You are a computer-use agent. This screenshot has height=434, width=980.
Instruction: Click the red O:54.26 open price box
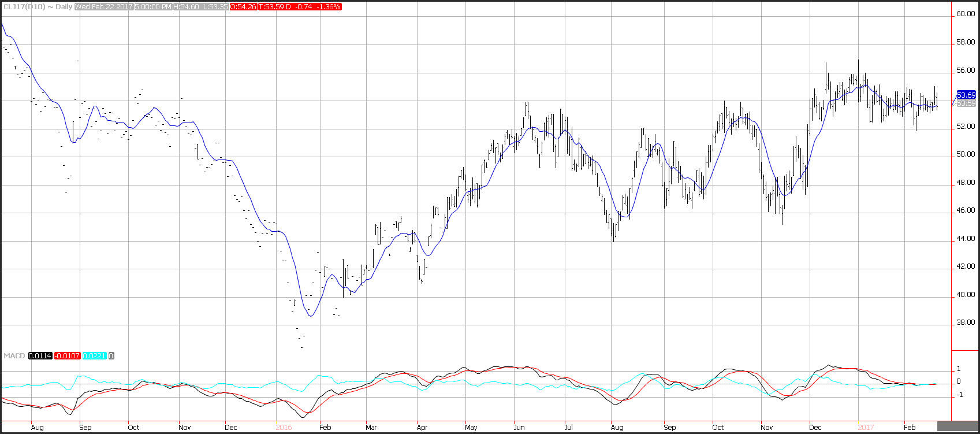(243, 6)
